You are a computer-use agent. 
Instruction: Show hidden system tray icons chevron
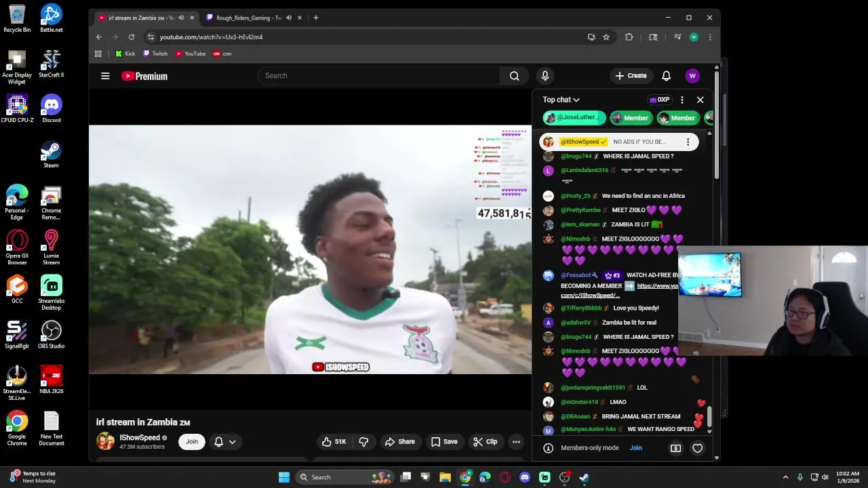[x=785, y=477]
